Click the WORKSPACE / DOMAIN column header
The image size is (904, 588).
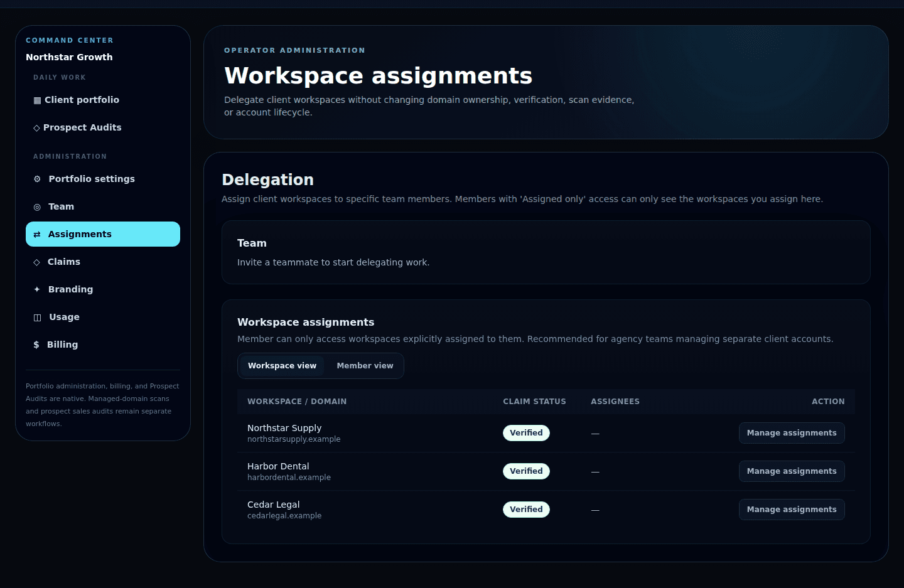click(297, 402)
